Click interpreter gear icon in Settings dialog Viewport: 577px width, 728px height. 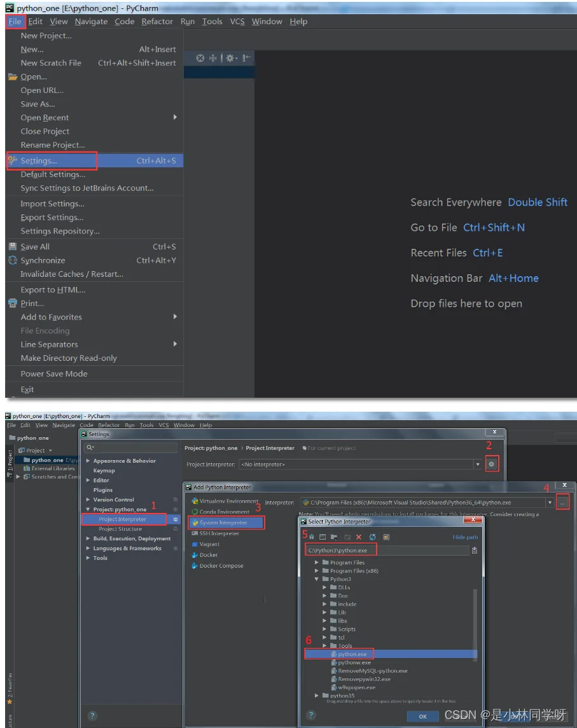(x=492, y=464)
